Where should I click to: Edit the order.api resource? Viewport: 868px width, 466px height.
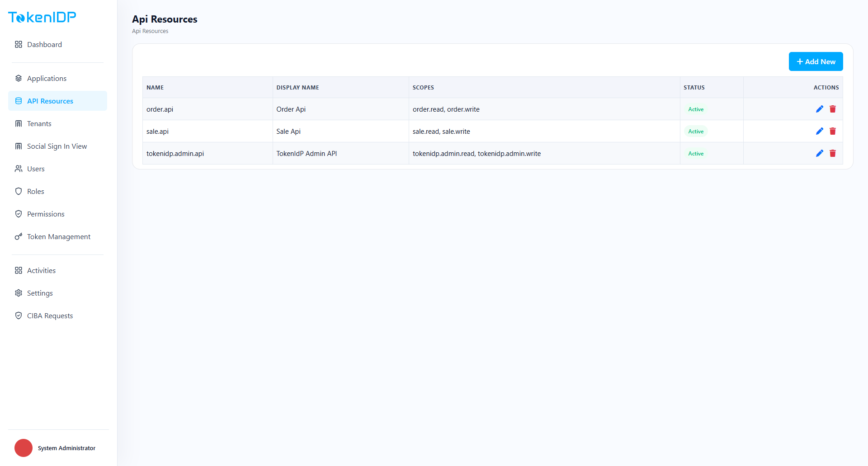(820, 109)
